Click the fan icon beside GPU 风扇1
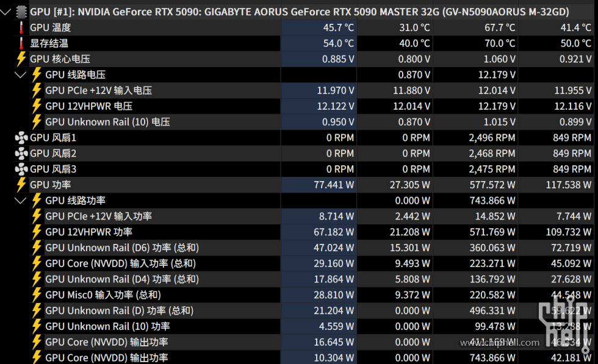 point(21,138)
